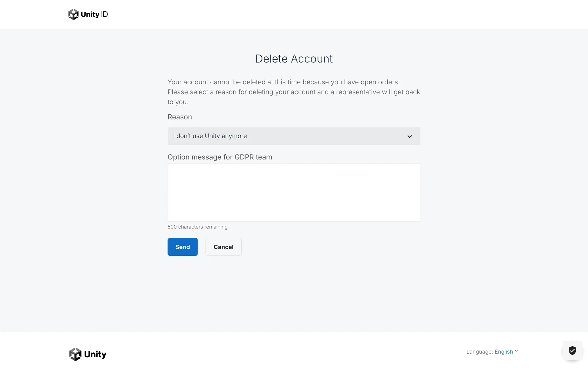The height and width of the screenshot is (368, 588).
Task: Click the 500 characters remaining counter
Action: tap(197, 227)
